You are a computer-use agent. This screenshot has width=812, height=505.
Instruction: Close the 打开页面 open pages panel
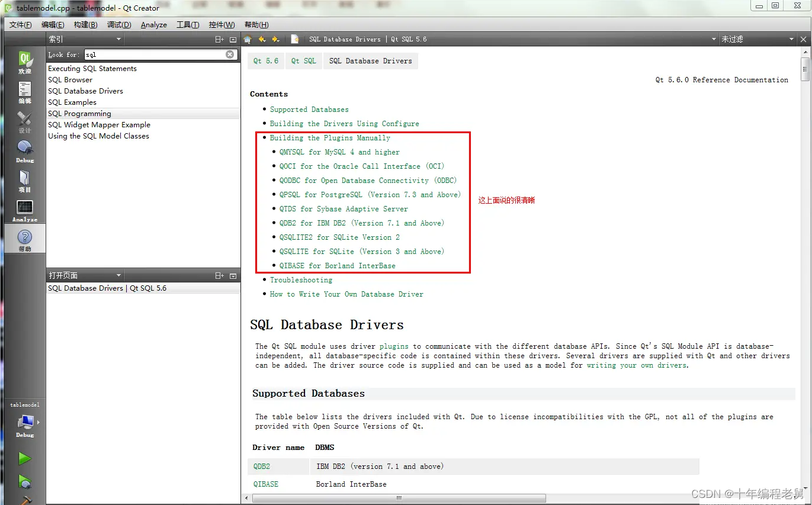pyautogui.click(x=233, y=275)
